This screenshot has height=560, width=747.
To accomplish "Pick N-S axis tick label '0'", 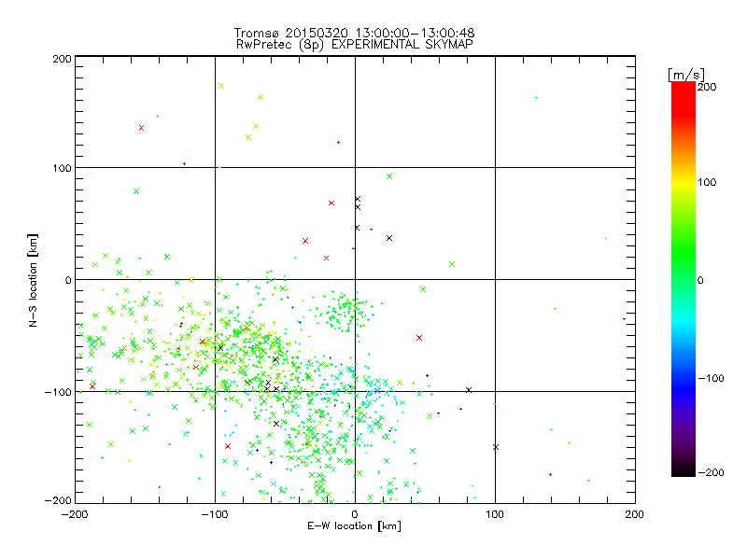I will [68, 280].
